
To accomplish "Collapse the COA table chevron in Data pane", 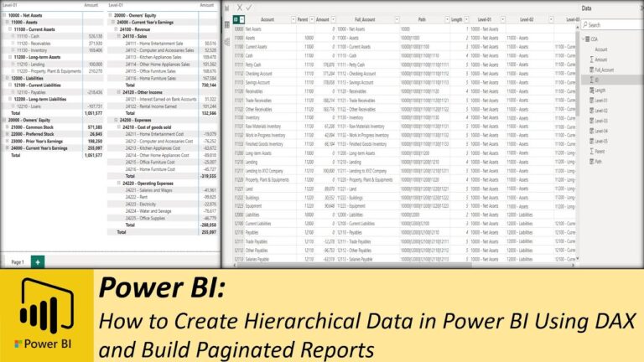I will point(584,39).
